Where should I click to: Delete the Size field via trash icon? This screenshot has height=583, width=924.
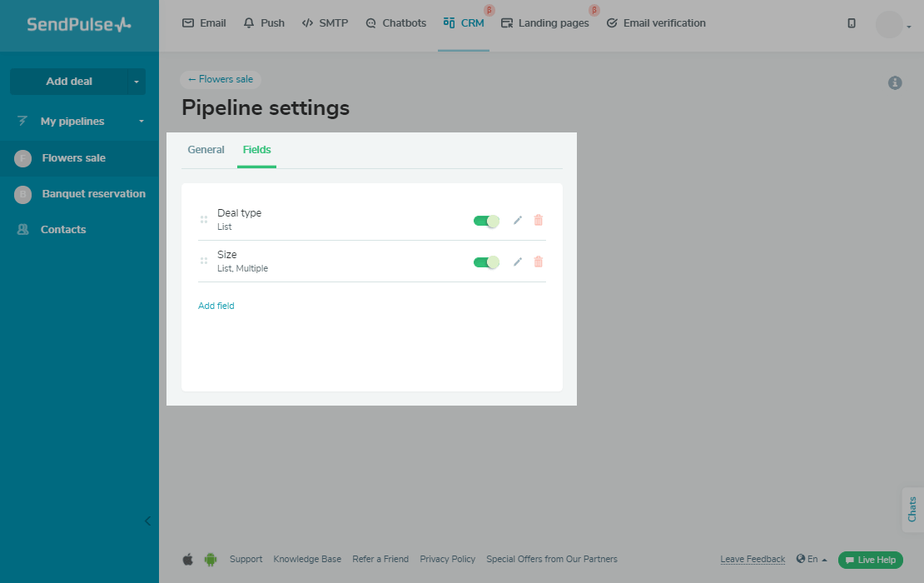(x=539, y=262)
